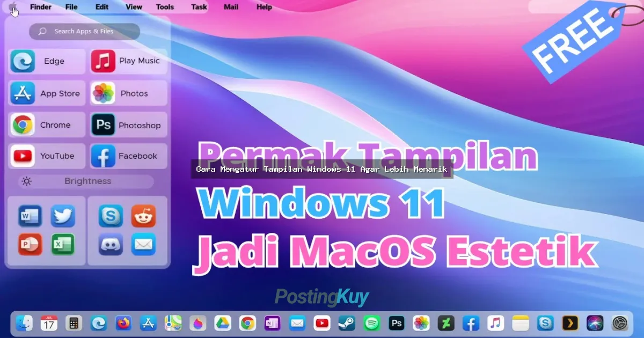This screenshot has width=644, height=338.
Task: Open the Edit menu
Action: click(x=102, y=7)
